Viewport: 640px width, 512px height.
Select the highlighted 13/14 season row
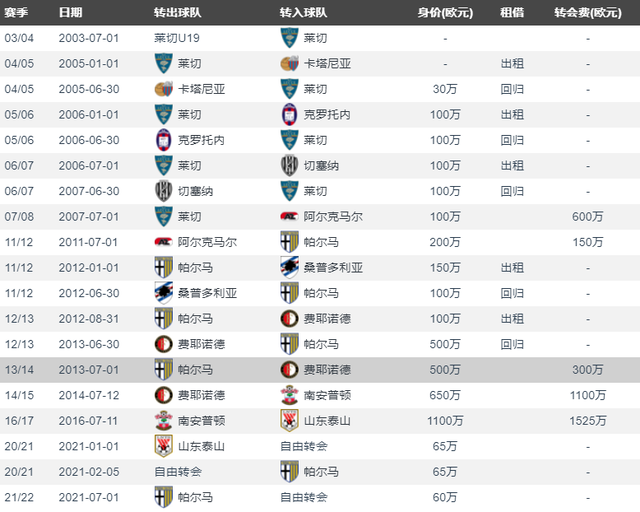[x=320, y=370]
